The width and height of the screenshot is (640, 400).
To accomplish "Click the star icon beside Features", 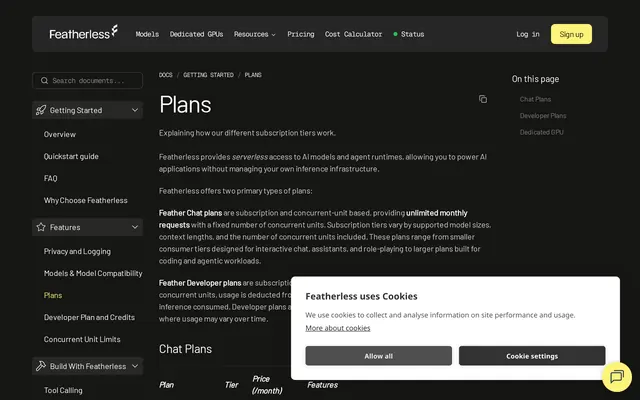I will tap(41, 227).
